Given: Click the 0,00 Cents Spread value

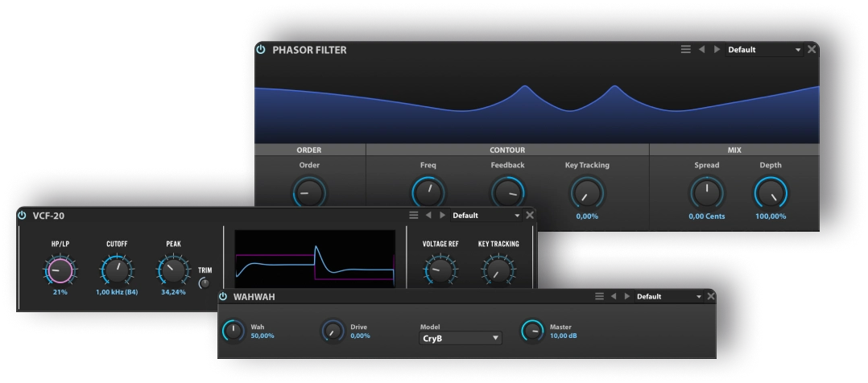Looking at the screenshot, I should click(707, 216).
